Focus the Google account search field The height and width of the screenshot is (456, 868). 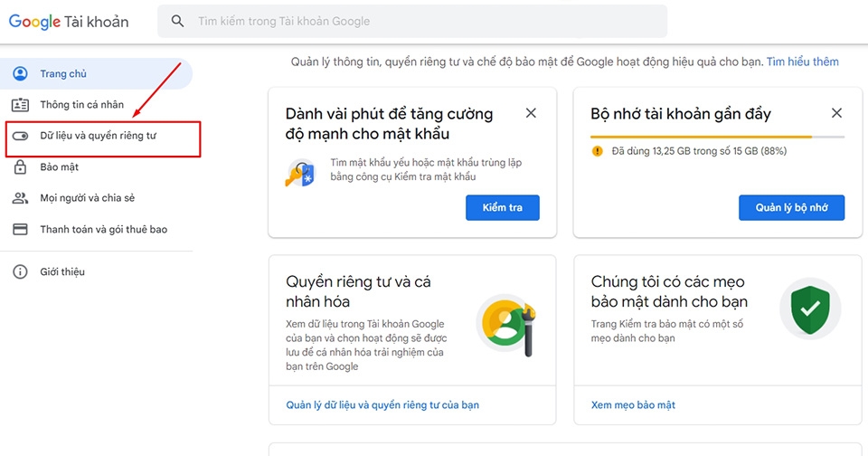coord(425,21)
